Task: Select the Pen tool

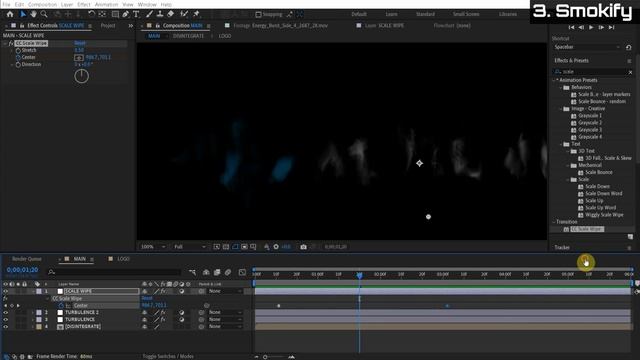Action: (x=126, y=14)
